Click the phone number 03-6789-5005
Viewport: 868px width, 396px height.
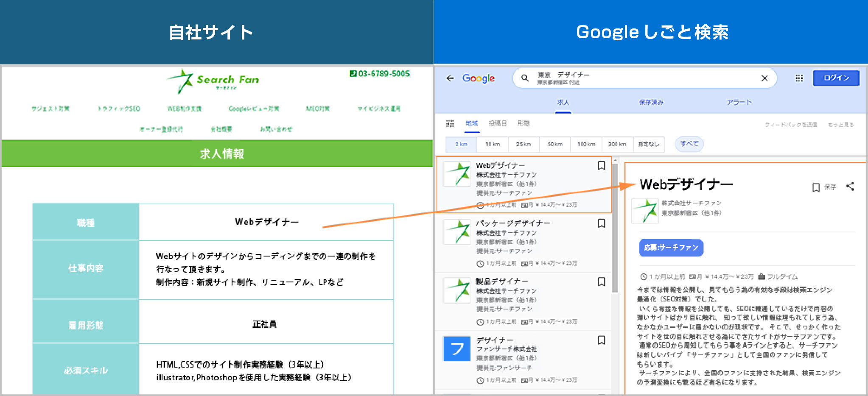380,74
